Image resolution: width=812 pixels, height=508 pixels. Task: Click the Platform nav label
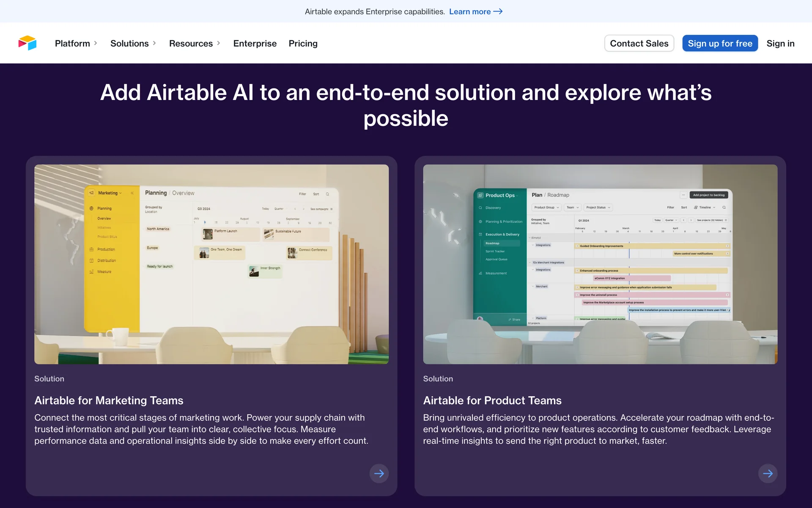tap(72, 43)
